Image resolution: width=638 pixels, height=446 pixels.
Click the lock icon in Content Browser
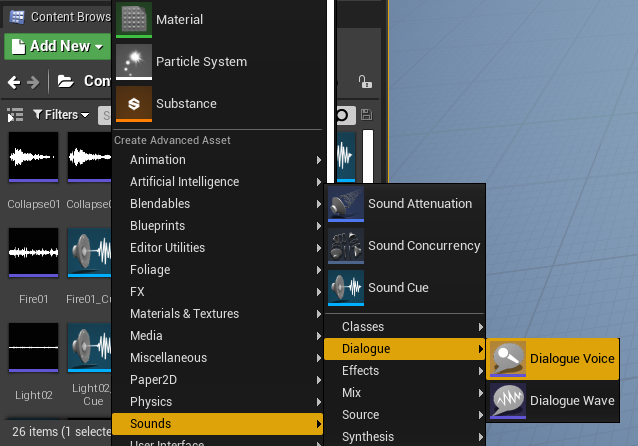point(365,82)
